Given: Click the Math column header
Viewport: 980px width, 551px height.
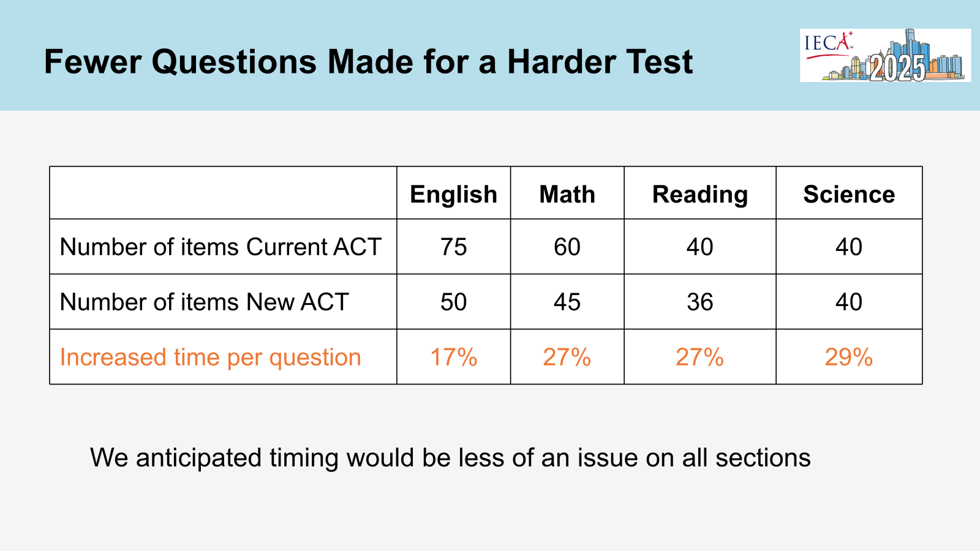Looking at the screenshot, I should (567, 193).
